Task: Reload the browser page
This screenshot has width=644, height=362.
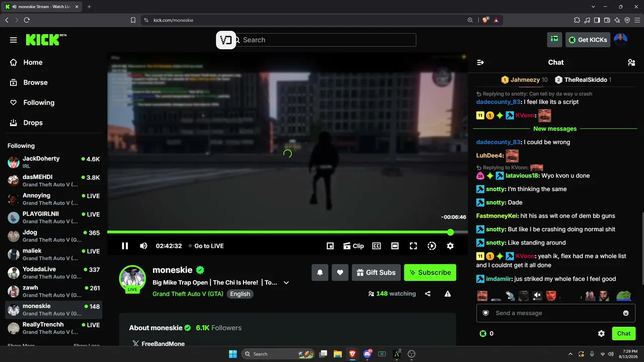Action: [27, 20]
